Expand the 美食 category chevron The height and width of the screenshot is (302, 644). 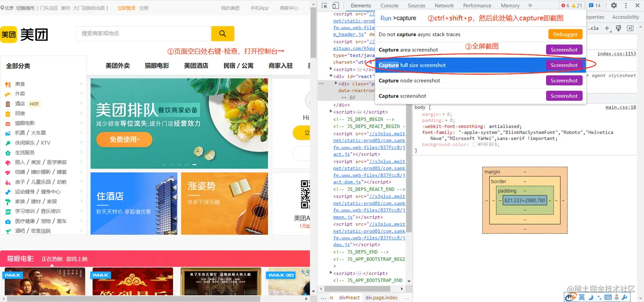81,84
